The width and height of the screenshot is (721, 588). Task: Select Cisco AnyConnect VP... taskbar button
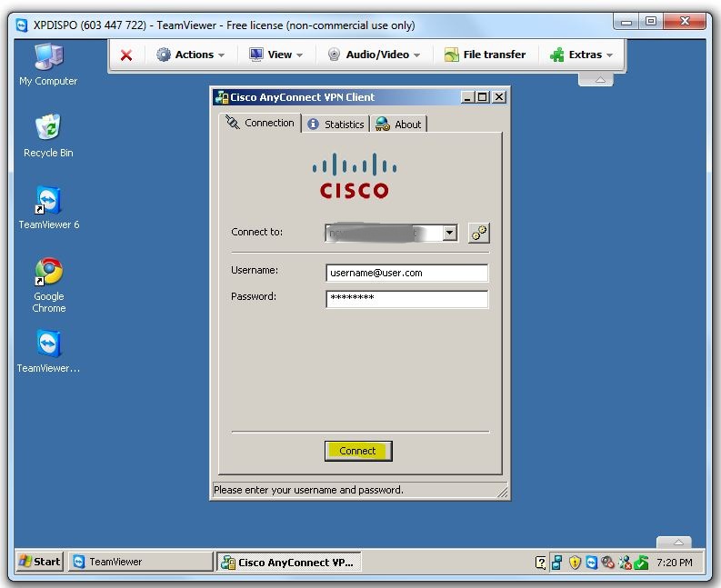click(289, 562)
